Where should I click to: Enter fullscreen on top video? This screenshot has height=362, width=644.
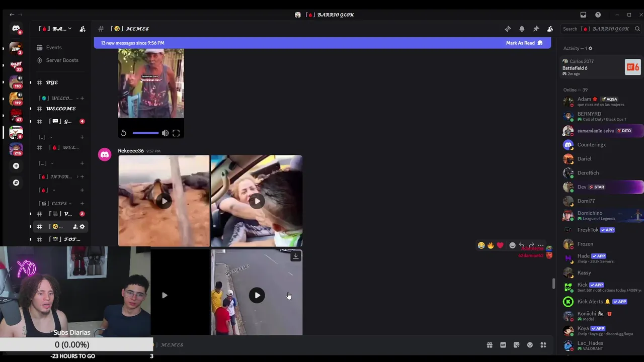click(176, 133)
